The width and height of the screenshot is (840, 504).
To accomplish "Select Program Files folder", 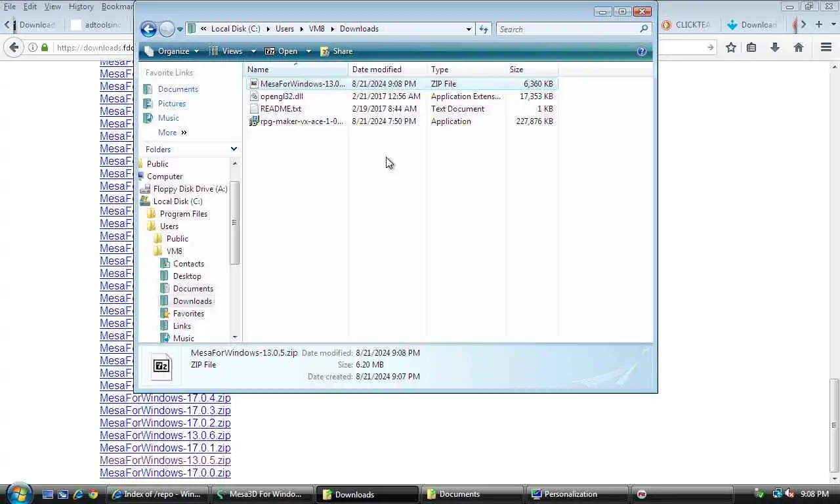I will pyautogui.click(x=184, y=214).
